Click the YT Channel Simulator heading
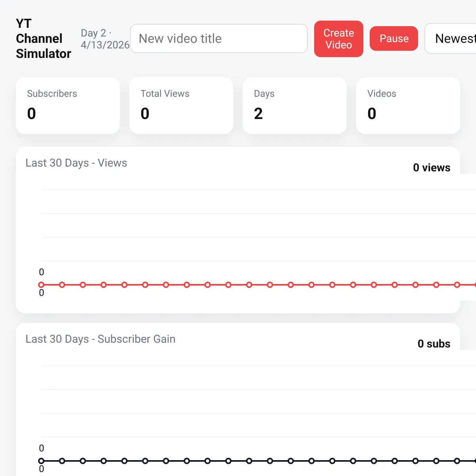This screenshot has width=476, height=476. pyautogui.click(x=44, y=38)
